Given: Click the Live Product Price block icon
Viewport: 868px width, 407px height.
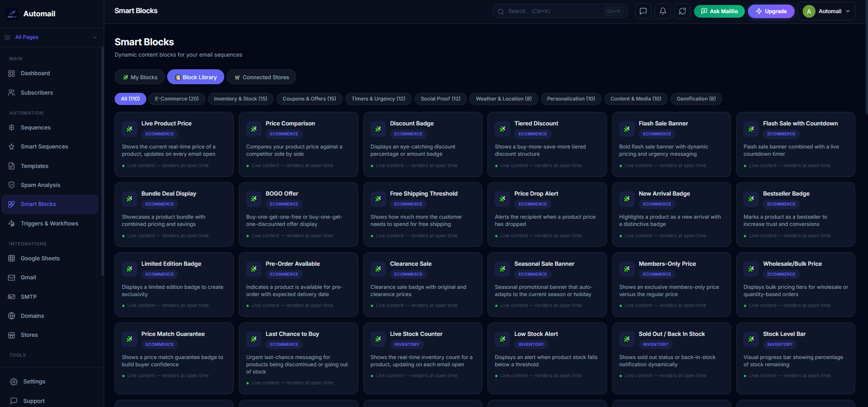Looking at the screenshot, I should click(130, 129).
